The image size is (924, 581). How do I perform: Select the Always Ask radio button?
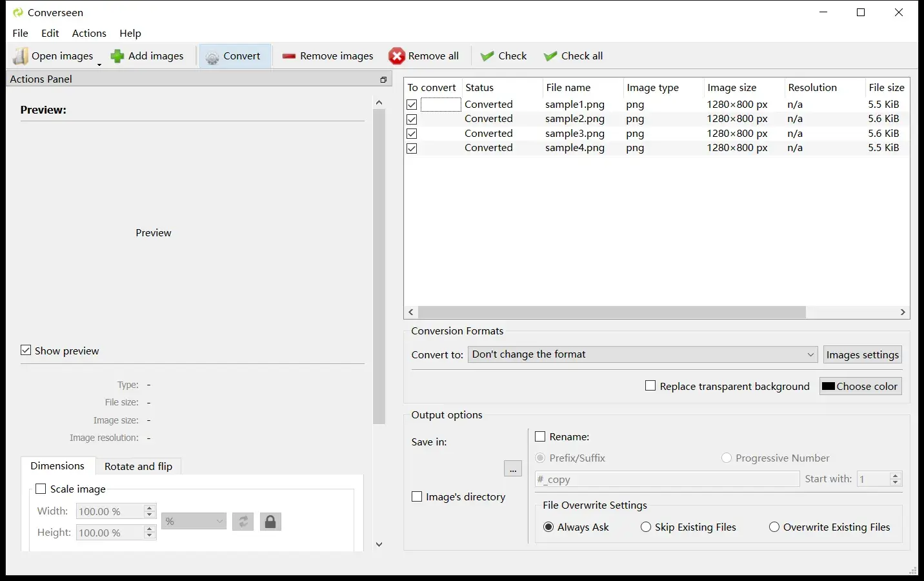[548, 527]
